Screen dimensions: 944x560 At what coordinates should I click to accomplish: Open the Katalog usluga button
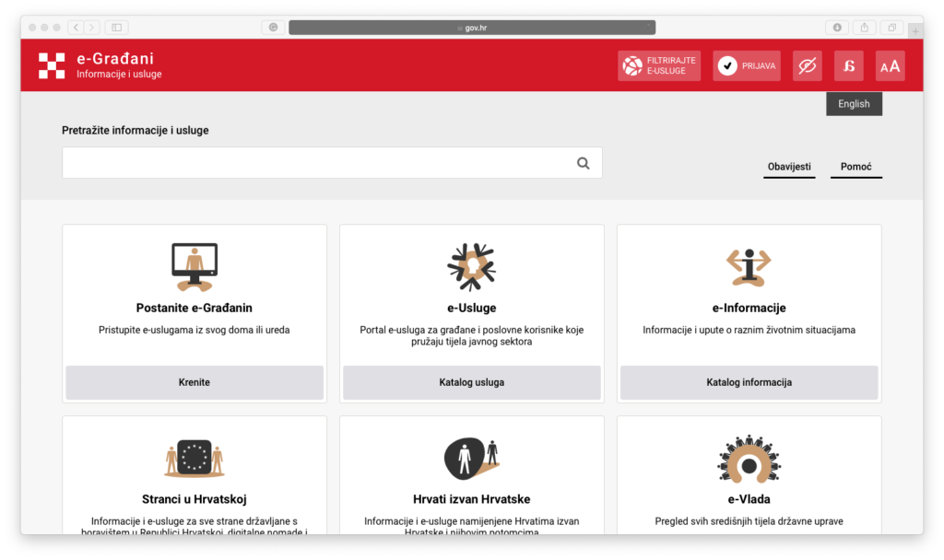pyautogui.click(x=471, y=382)
